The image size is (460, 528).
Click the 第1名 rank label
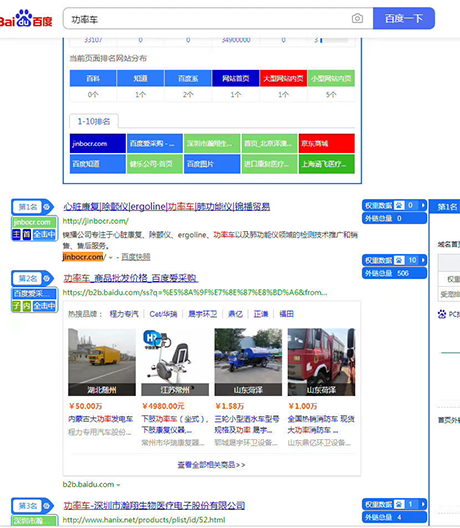tap(28, 207)
